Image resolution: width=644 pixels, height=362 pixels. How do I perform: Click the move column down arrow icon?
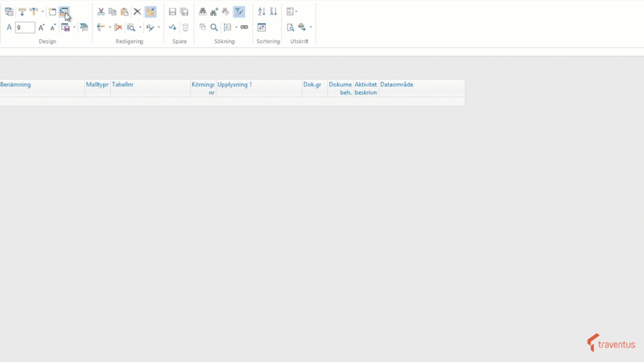click(22, 12)
